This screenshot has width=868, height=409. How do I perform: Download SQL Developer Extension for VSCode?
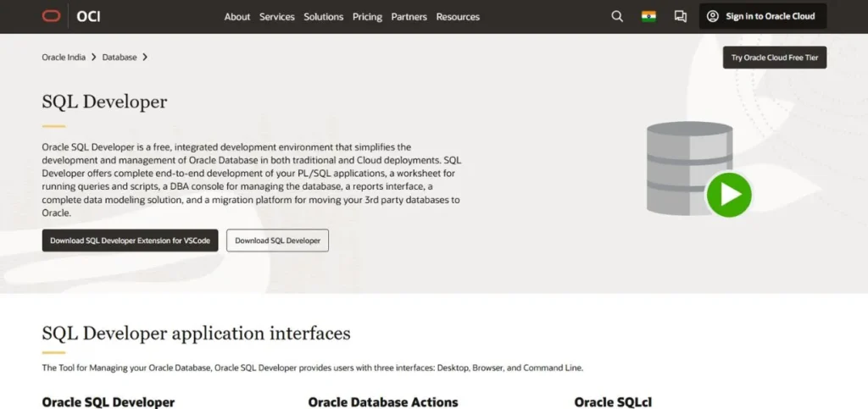(130, 240)
